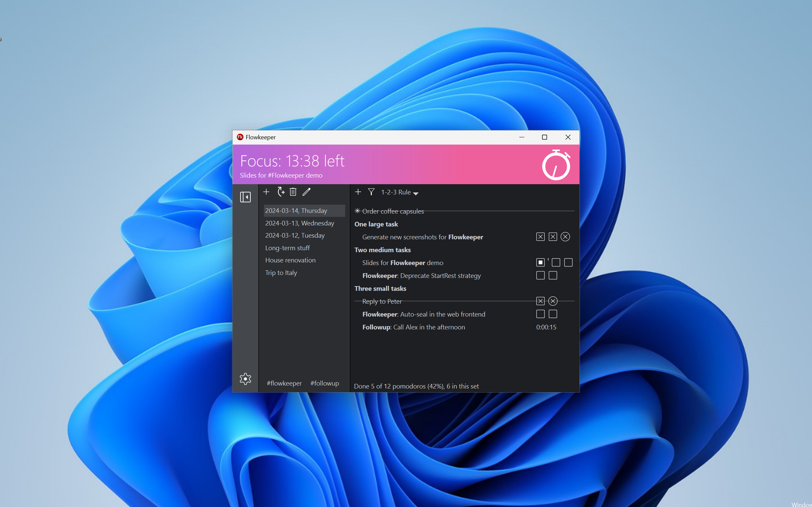The height and width of the screenshot is (507, 812).
Task: Click second pomodoro box of Slides task
Action: (x=556, y=262)
